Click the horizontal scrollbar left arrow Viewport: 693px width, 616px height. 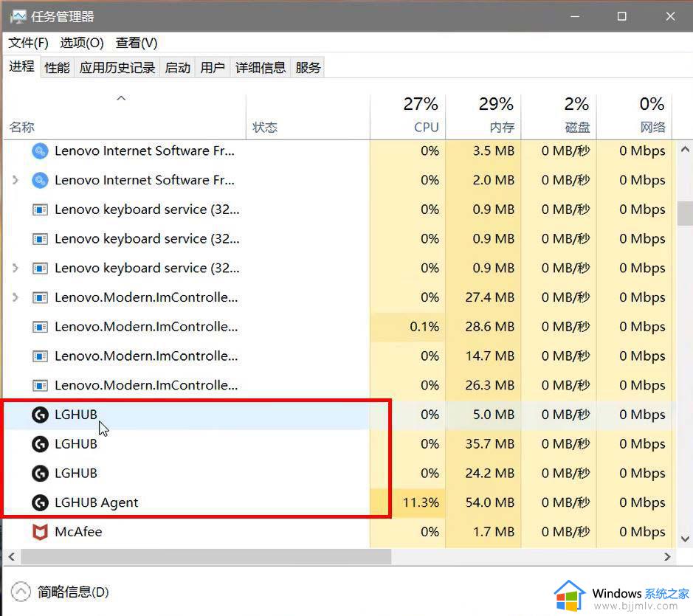point(12,557)
